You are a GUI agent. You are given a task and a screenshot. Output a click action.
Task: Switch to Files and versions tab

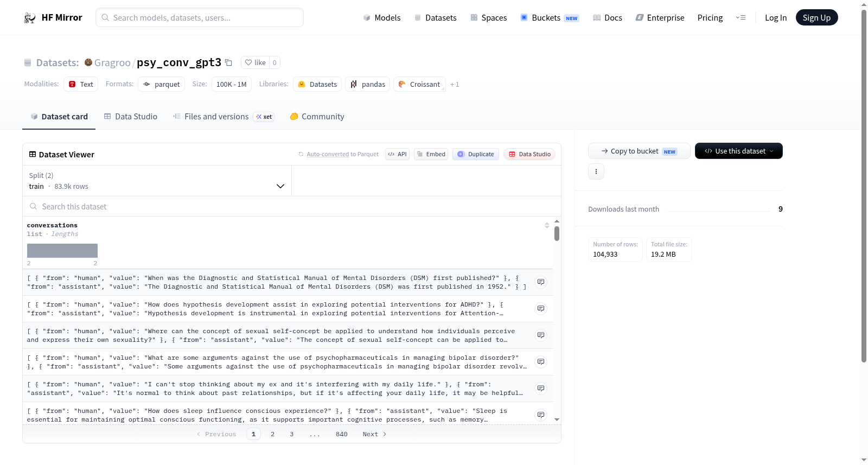(x=223, y=116)
